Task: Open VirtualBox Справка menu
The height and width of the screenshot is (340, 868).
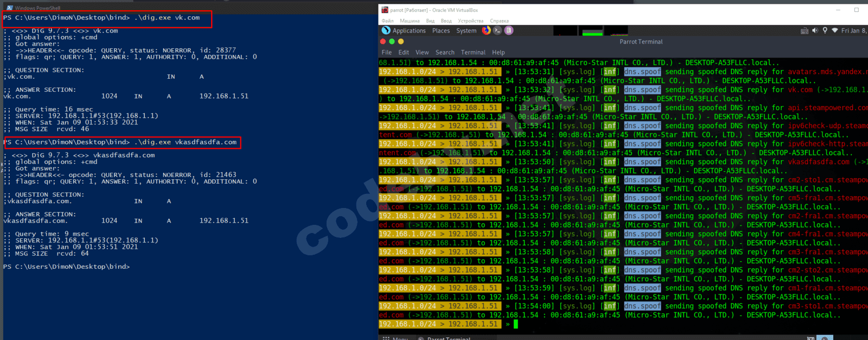Action: (499, 21)
